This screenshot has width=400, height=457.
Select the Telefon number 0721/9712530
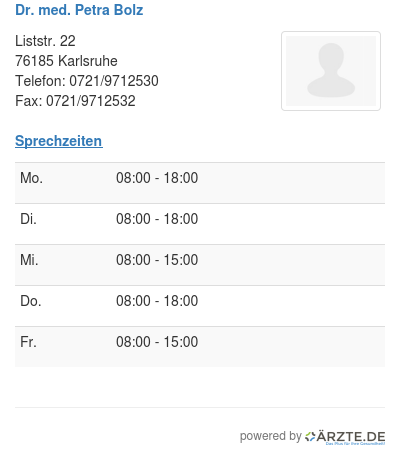click(x=114, y=81)
